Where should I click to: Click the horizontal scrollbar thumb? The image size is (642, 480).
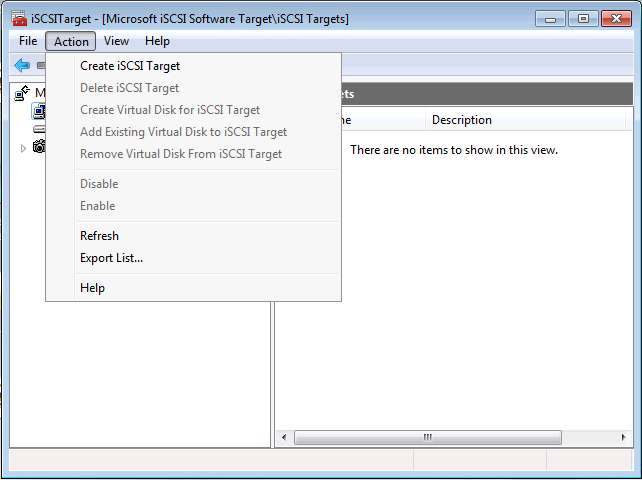point(428,437)
